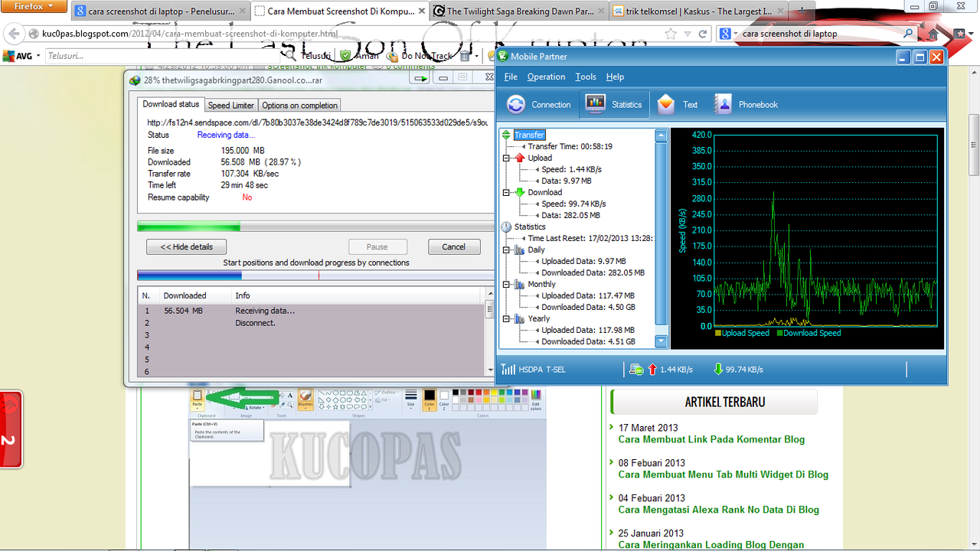Click the statistics tree scroll-down arrow
Screen dimensions: 980x551
pos(661,341)
